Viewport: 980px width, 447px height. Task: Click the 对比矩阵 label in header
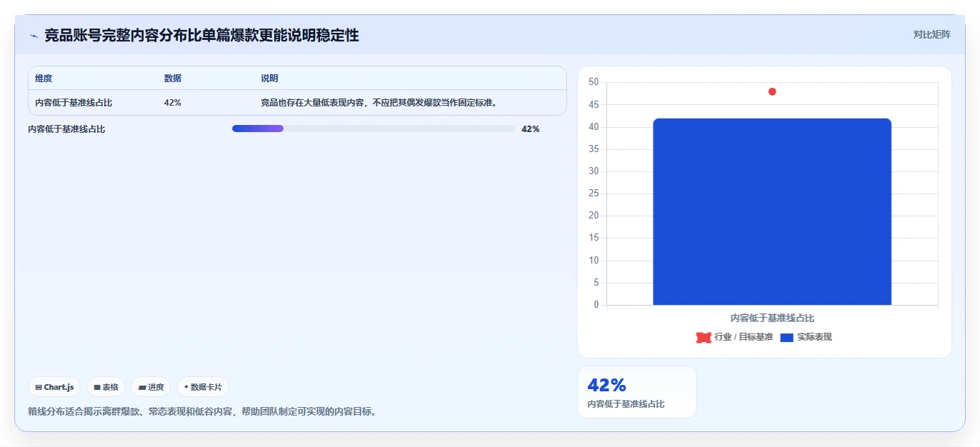[x=931, y=34]
